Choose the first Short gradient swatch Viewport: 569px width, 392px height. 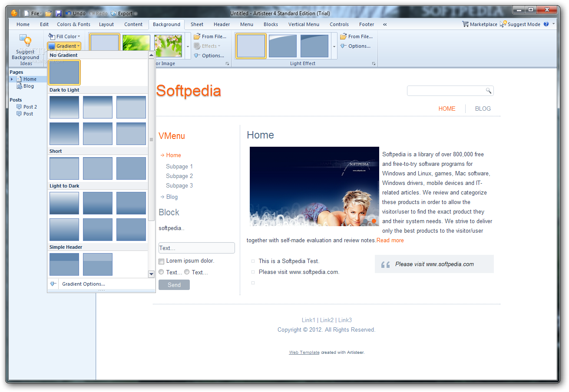(64, 168)
